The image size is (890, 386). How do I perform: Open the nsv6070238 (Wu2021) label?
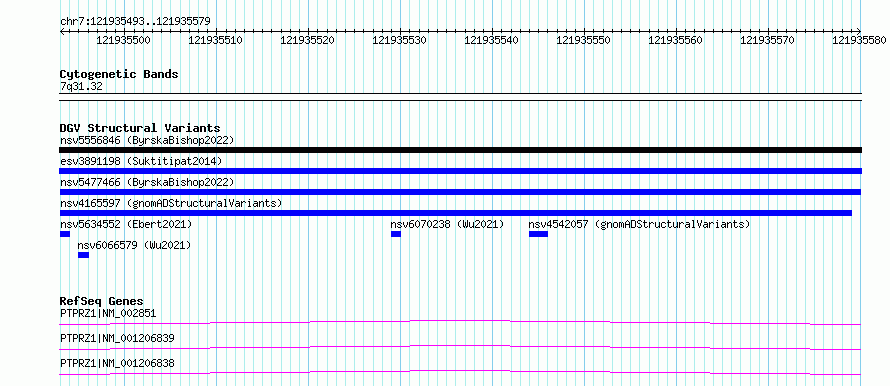pyautogui.click(x=447, y=224)
